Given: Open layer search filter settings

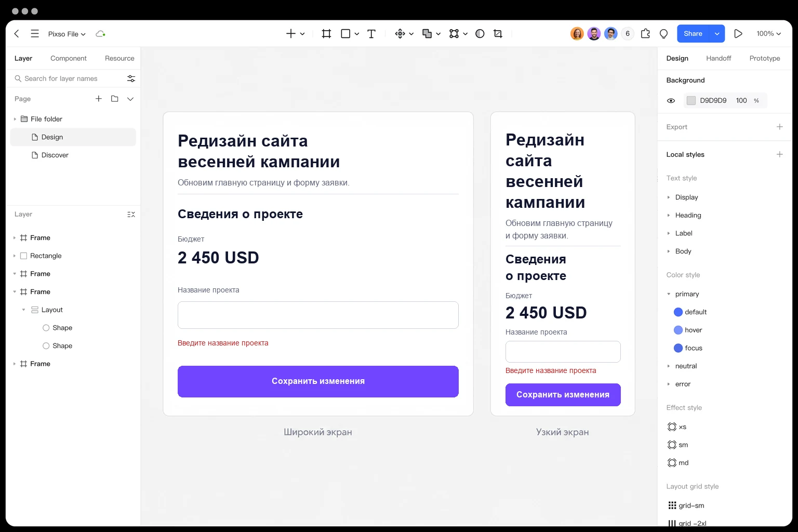Looking at the screenshot, I should tap(131, 78).
